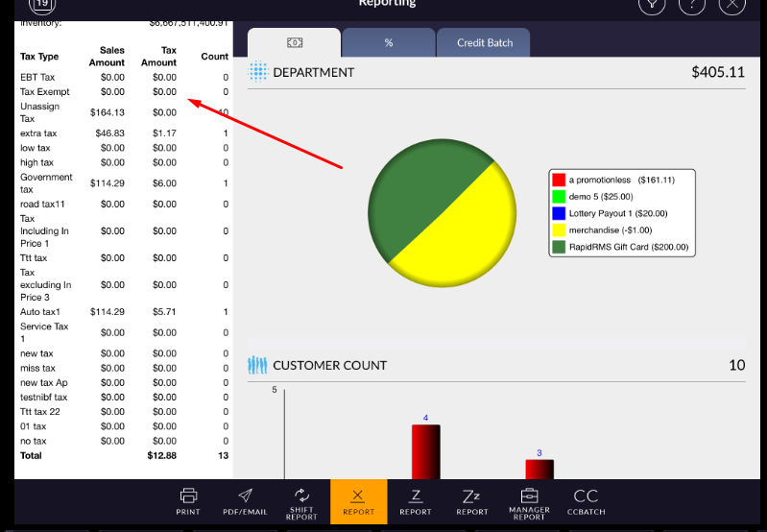Viewport: 767px width, 532px height.
Task: Open the Z Report
Action: click(x=416, y=501)
